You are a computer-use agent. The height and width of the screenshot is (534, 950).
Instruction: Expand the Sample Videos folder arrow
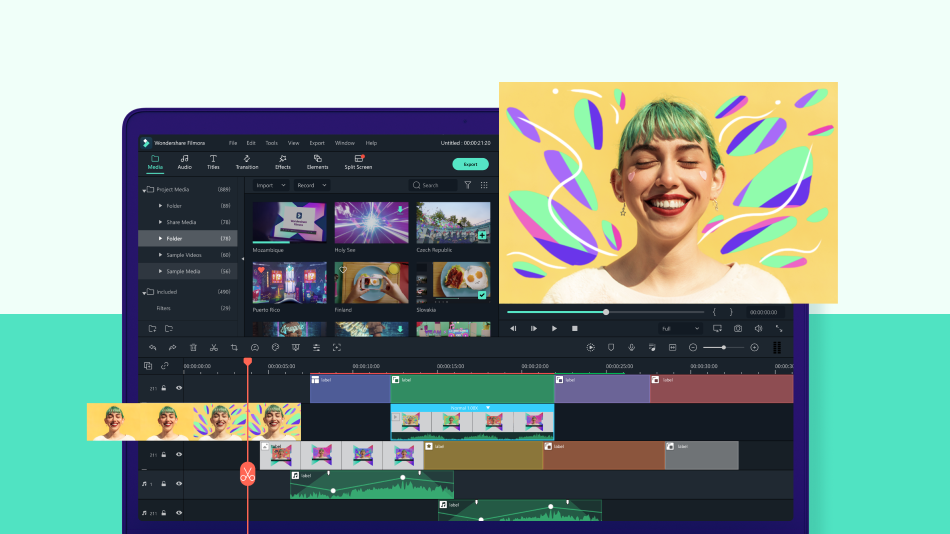(161, 255)
